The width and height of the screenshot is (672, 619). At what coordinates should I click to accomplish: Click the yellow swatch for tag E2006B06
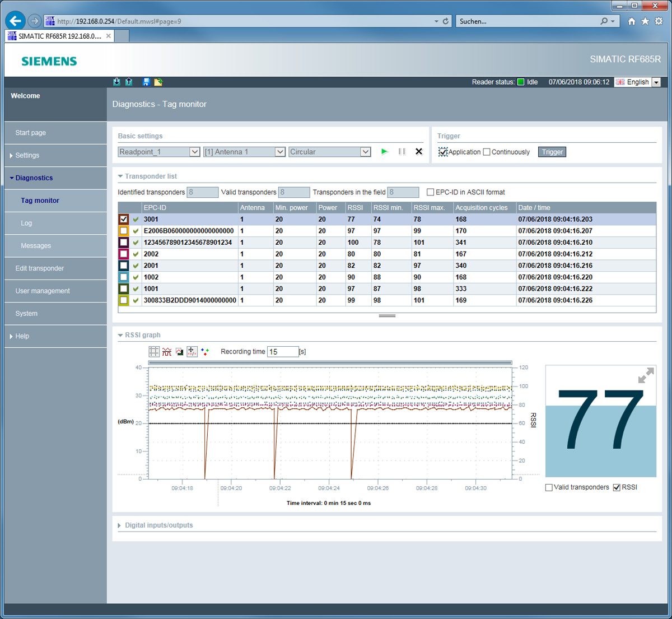click(124, 231)
